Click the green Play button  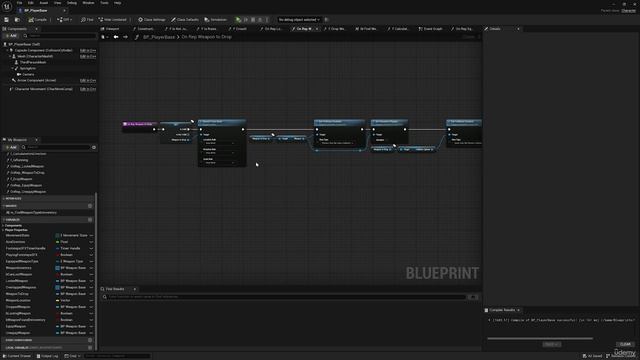(x=238, y=20)
